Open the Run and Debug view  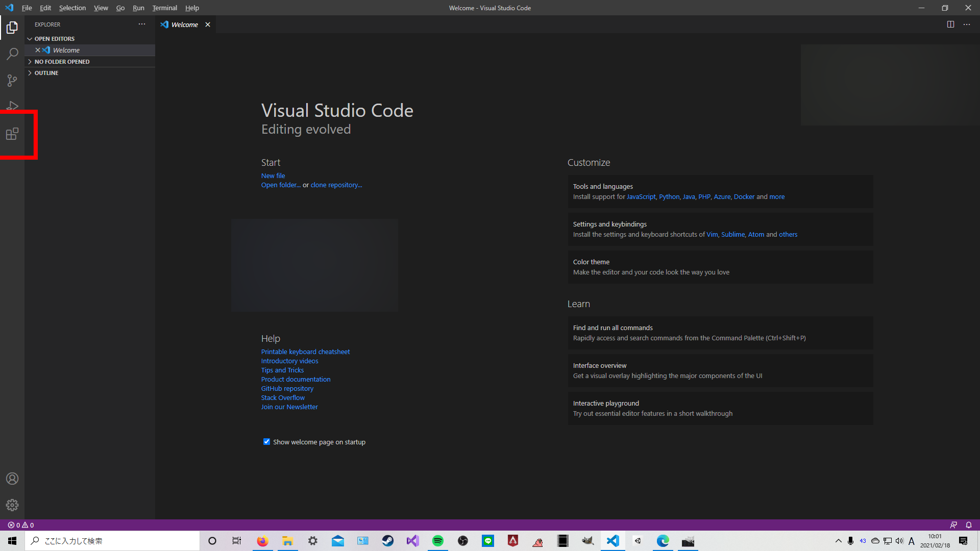[12, 107]
